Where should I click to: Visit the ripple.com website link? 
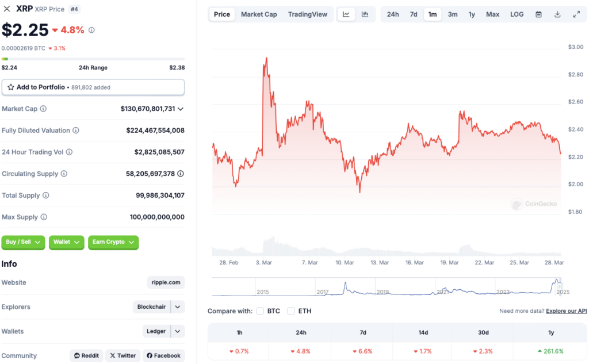point(165,282)
